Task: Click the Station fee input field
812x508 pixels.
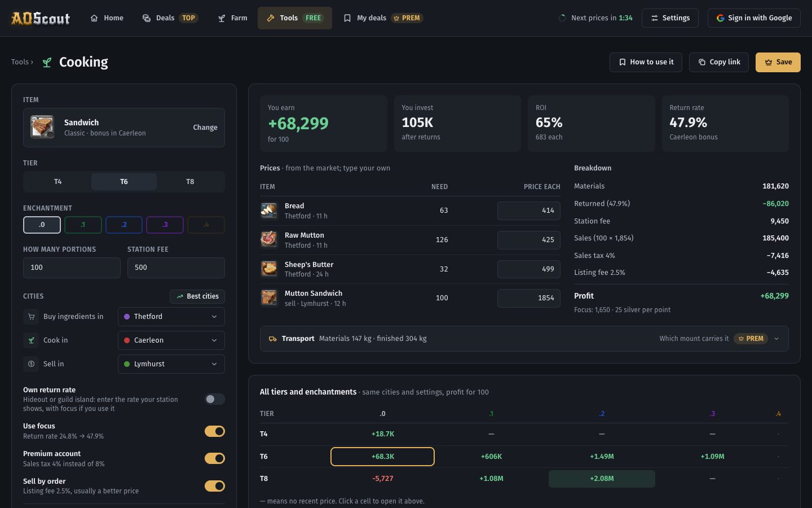Action: click(x=176, y=268)
